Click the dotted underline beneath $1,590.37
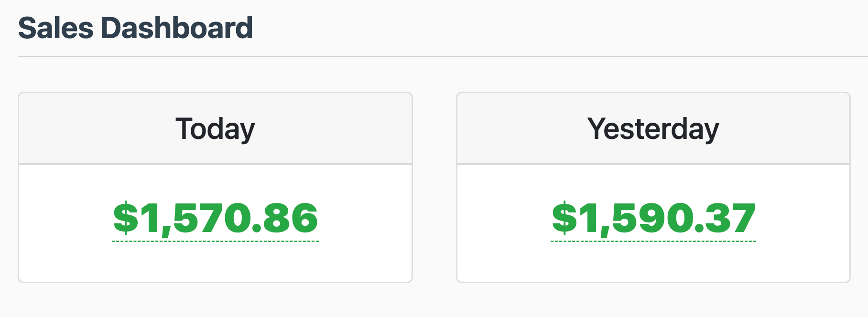 [653, 241]
